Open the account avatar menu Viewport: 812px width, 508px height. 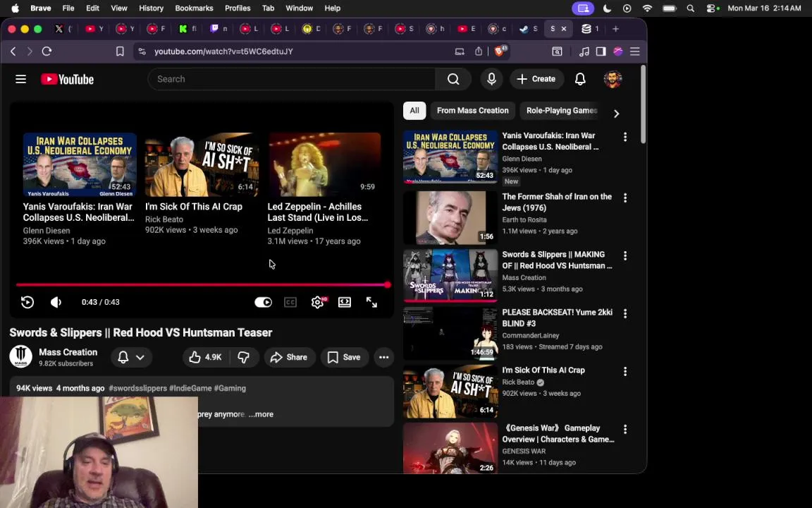click(613, 79)
